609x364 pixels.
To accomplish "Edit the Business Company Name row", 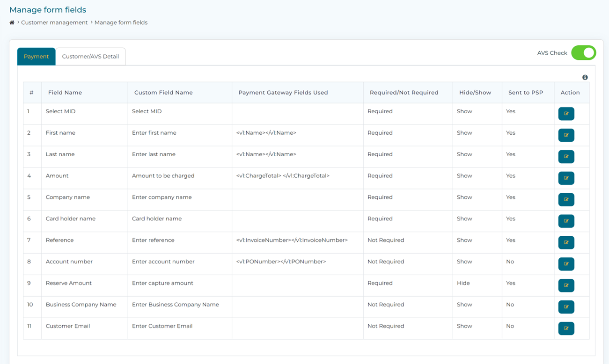I will (x=566, y=307).
